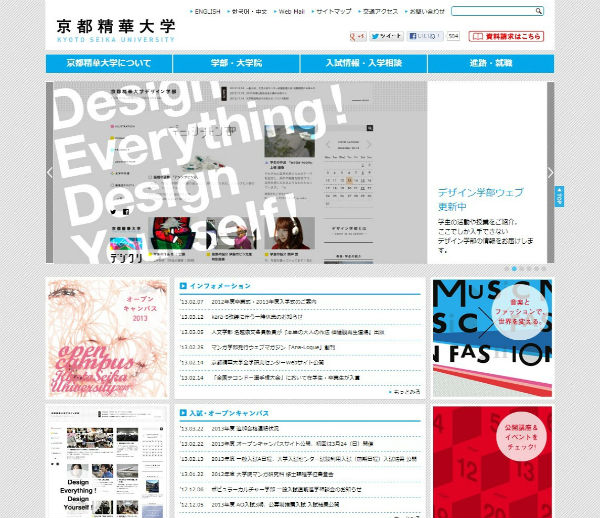
Task: Open the 大学院マンガ研究科 修士課程 item
Action: coord(272,474)
